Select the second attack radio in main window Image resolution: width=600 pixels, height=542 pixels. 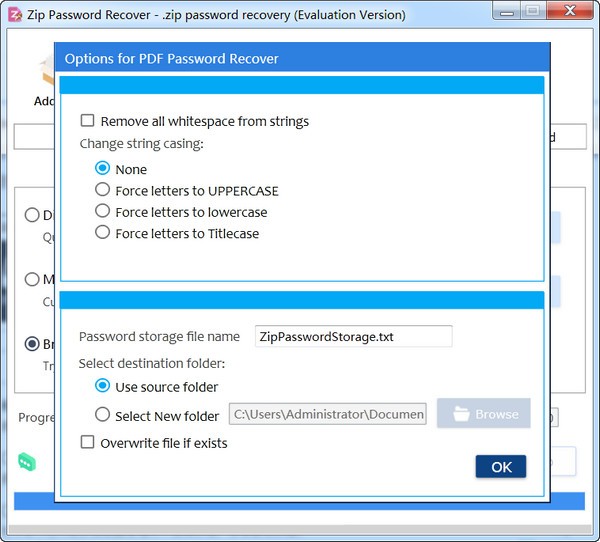tap(32, 279)
